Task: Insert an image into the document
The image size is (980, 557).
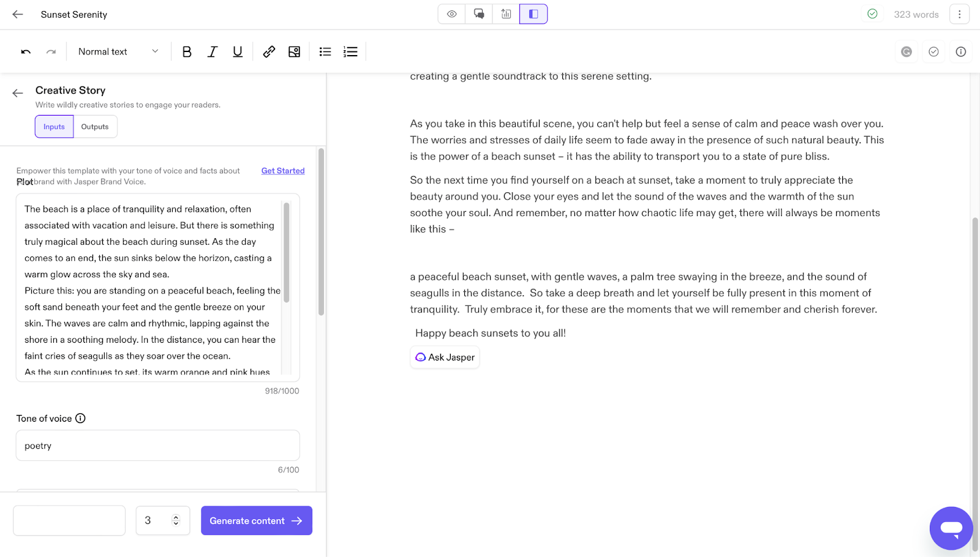Action: point(295,52)
